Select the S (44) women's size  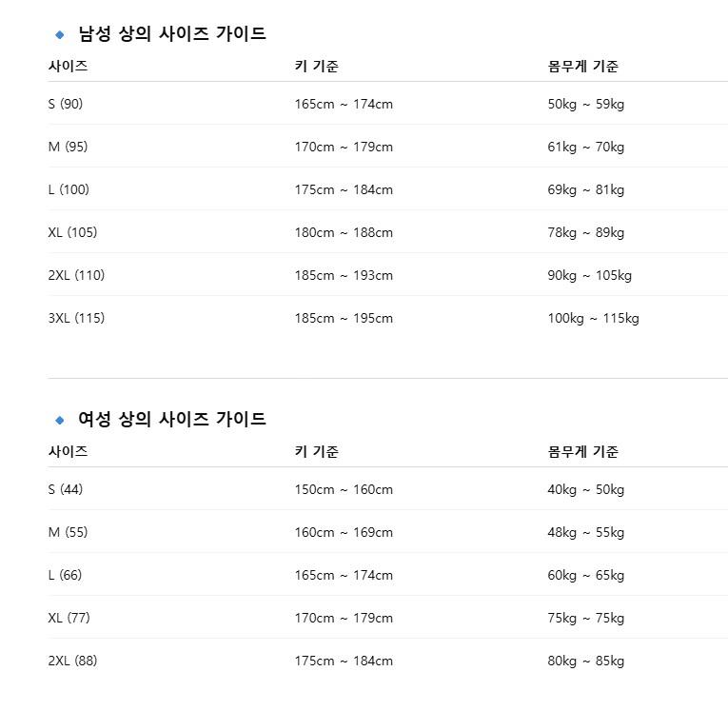point(66,489)
